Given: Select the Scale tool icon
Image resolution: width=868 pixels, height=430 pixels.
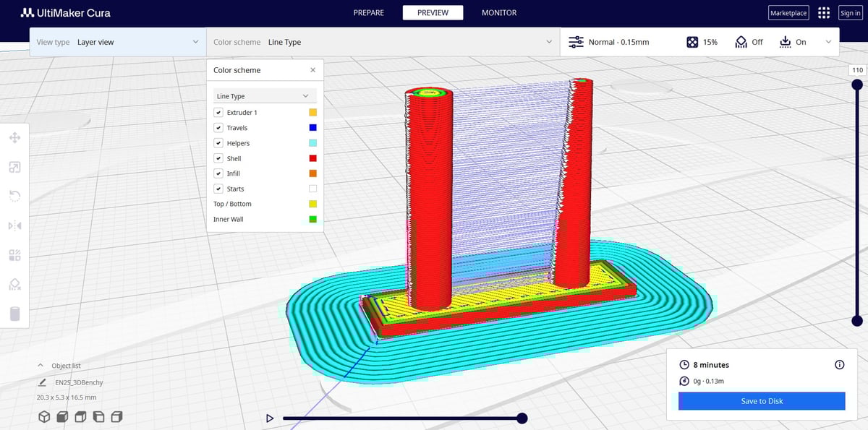Looking at the screenshot, I should 14,167.
